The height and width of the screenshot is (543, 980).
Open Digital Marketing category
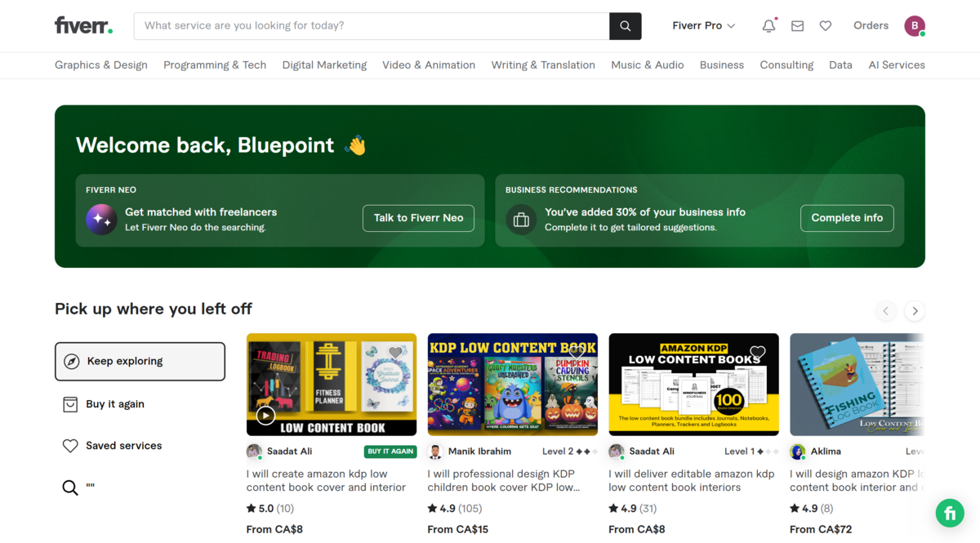324,65
